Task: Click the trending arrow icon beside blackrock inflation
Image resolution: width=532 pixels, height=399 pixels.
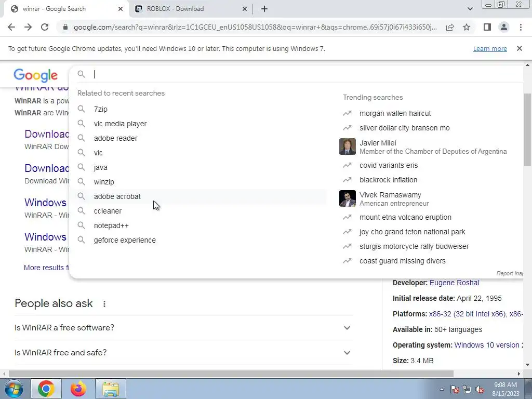Action: tap(347, 180)
